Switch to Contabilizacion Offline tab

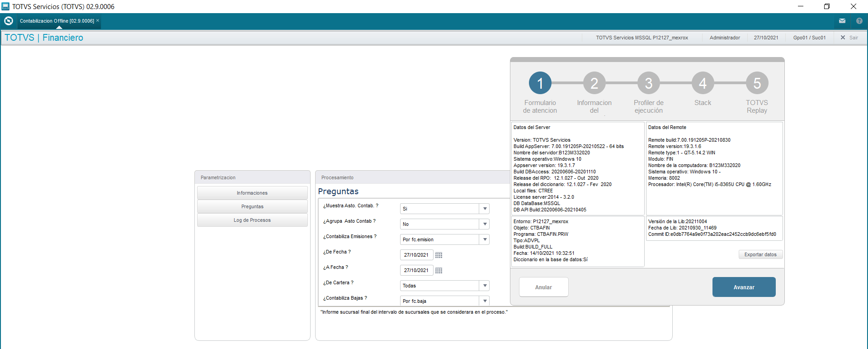(57, 21)
